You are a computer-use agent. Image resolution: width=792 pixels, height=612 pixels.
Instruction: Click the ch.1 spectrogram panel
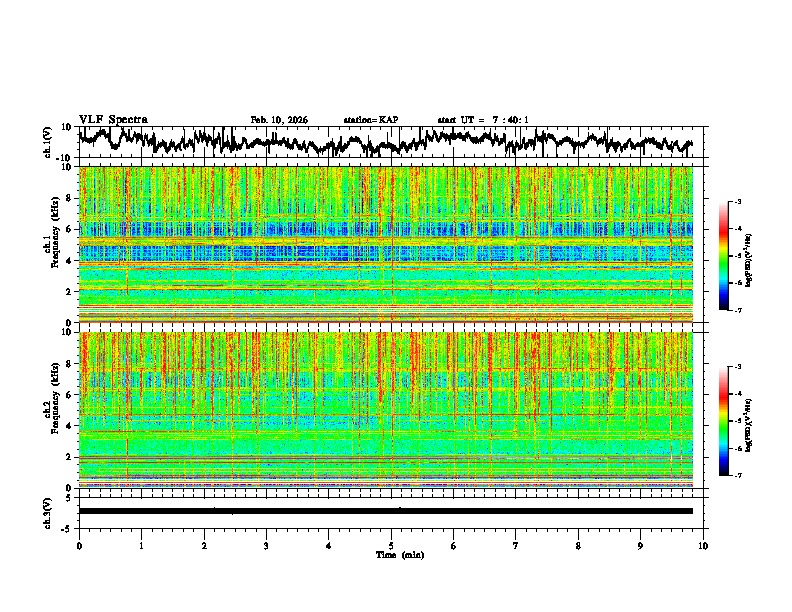coord(385,244)
